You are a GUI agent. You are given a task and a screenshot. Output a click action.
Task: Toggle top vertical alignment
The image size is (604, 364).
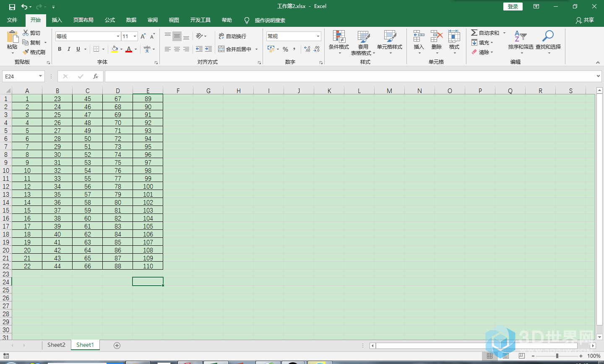click(168, 36)
